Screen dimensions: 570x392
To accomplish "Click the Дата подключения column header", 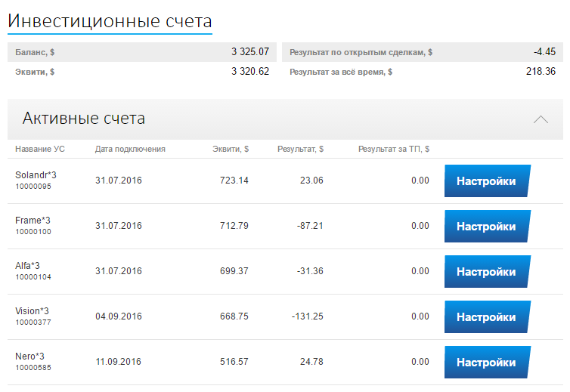I will point(130,150).
